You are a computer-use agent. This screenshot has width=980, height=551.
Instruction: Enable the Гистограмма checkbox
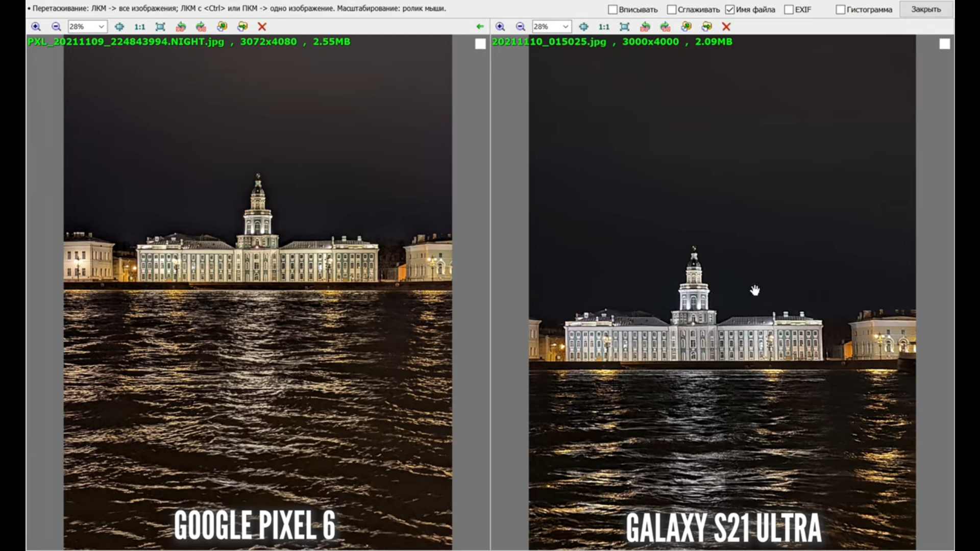(x=841, y=10)
